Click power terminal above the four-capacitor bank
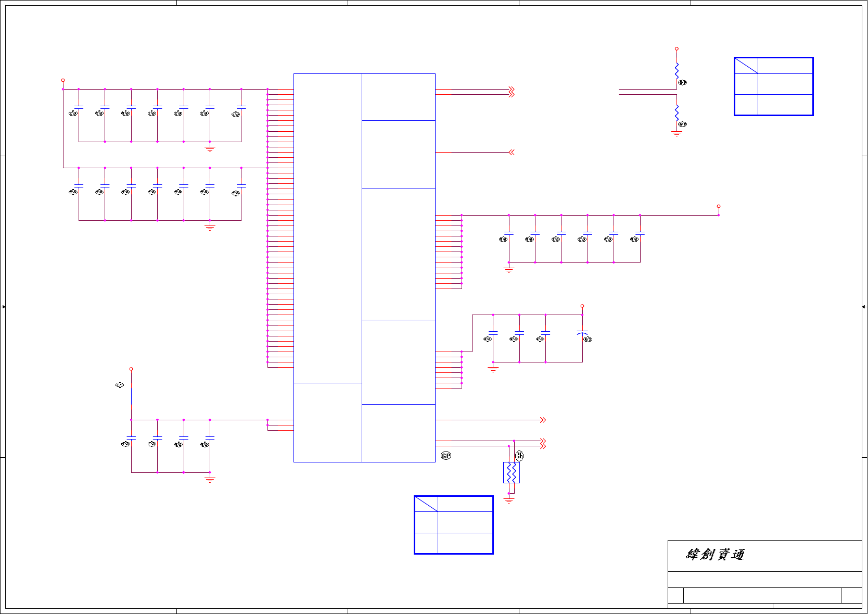Viewport: 868px width, 614px height. pos(131,369)
